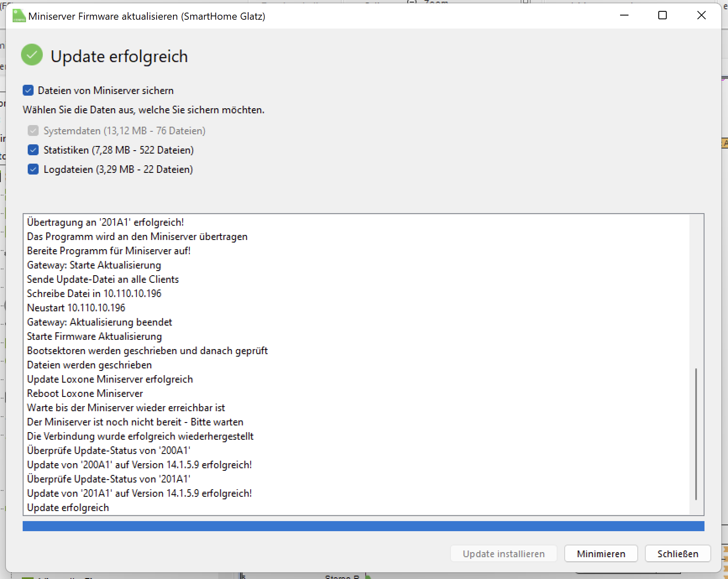Select log line 'Bootsektoren werden geschrieben und danach geprüft'
The height and width of the screenshot is (579, 728).
[147, 350]
